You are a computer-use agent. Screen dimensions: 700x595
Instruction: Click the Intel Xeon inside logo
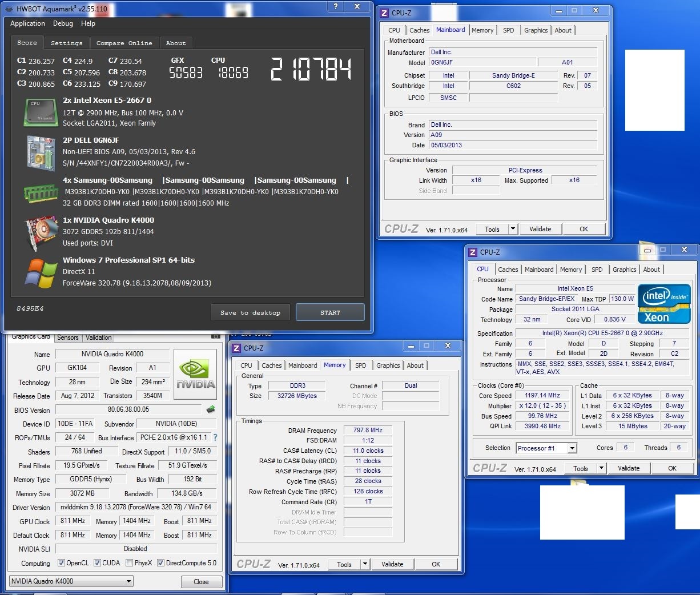(664, 304)
